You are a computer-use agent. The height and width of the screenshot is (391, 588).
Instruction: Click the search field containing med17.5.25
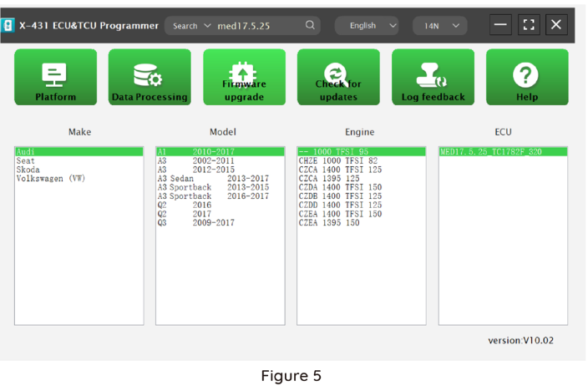click(257, 26)
